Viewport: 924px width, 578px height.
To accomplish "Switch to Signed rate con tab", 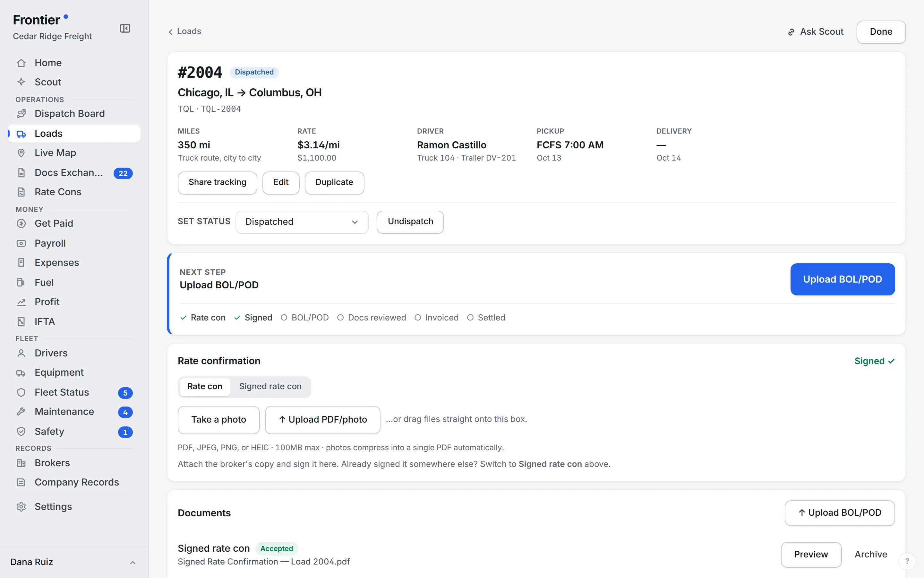I will tap(270, 387).
